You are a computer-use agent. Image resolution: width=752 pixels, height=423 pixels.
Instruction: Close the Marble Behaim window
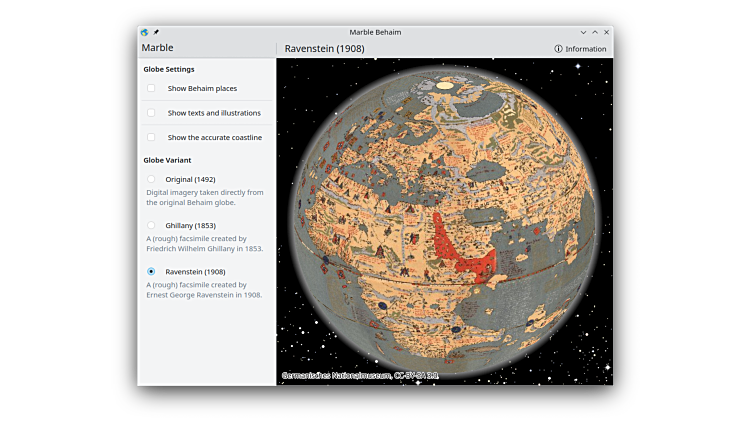point(607,32)
